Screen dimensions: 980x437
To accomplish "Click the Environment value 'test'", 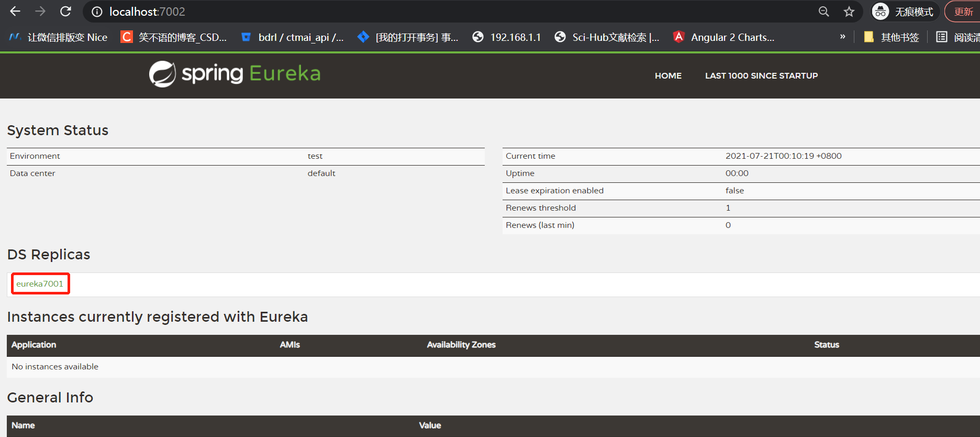I will coord(315,156).
